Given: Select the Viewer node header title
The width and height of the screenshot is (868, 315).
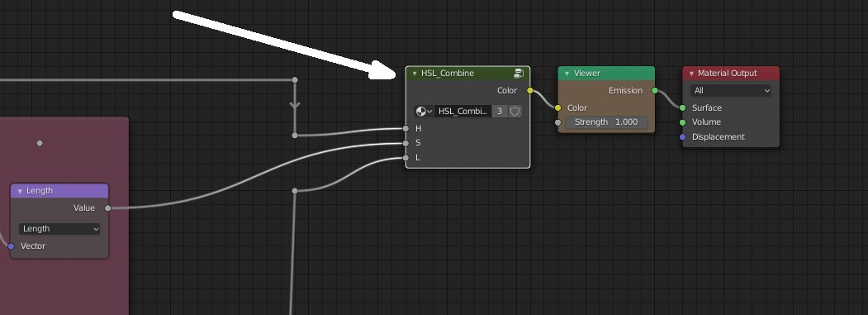Looking at the screenshot, I should pos(586,74).
